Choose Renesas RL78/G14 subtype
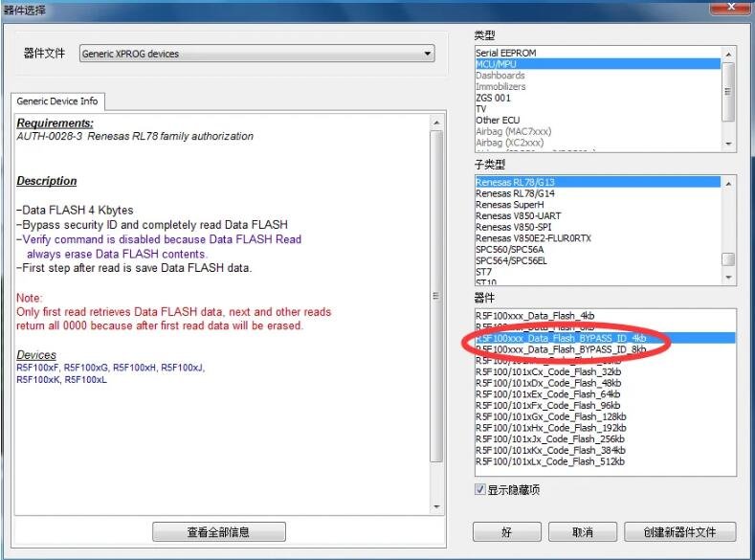Viewport: 755px width, 560px height. (x=515, y=193)
